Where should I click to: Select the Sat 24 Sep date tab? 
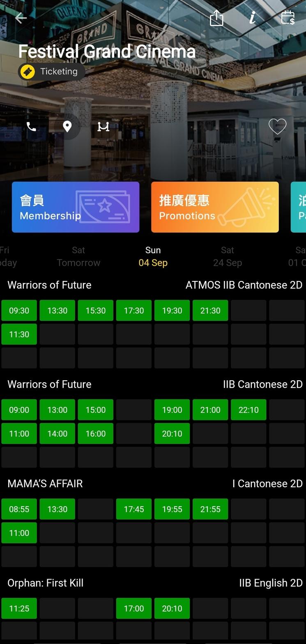pos(228,256)
